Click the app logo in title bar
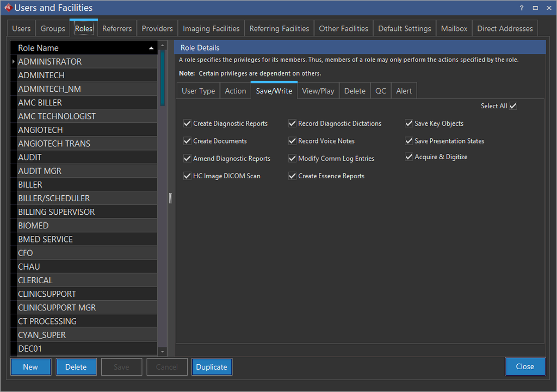 [x=8, y=8]
